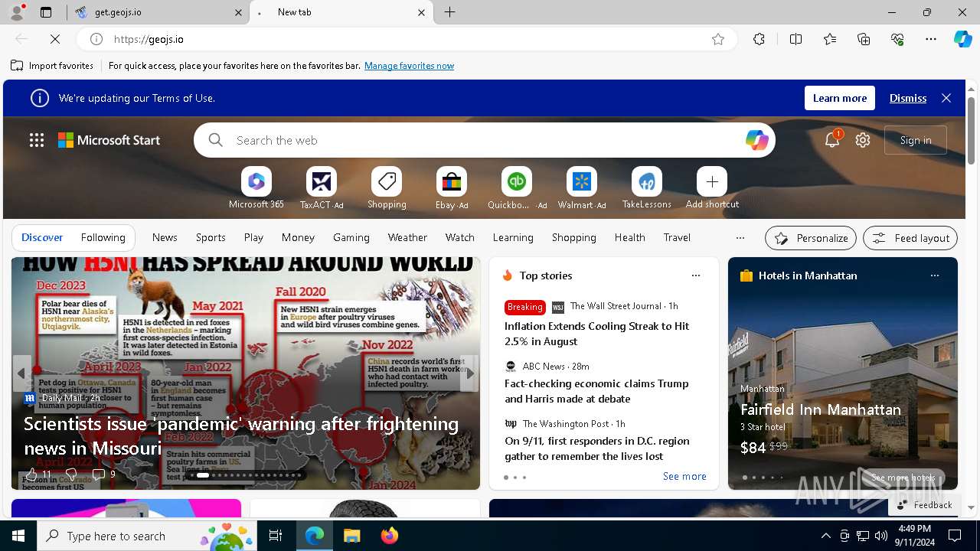Click Learn more about Terms of Use
This screenshot has width=980, height=551.
point(840,98)
